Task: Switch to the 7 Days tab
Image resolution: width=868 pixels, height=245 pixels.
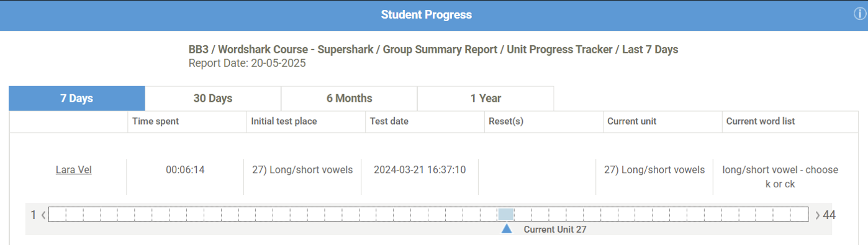Action: tap(77, 99)
